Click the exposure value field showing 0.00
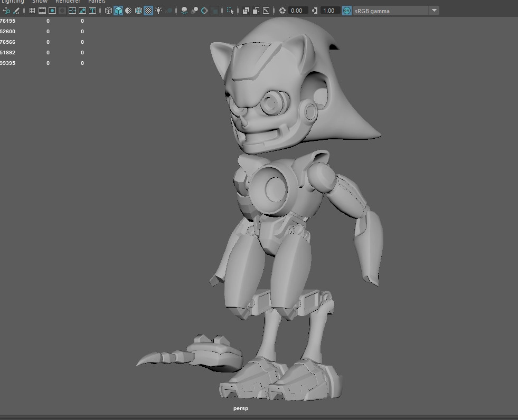 coord(297,11)
